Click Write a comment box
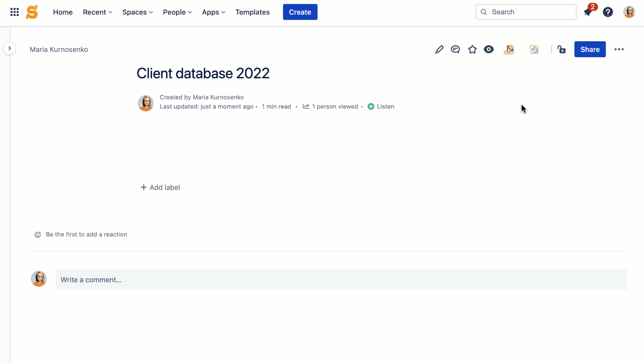The height and width of the screenshot is (363, 644). pos(341,280)
